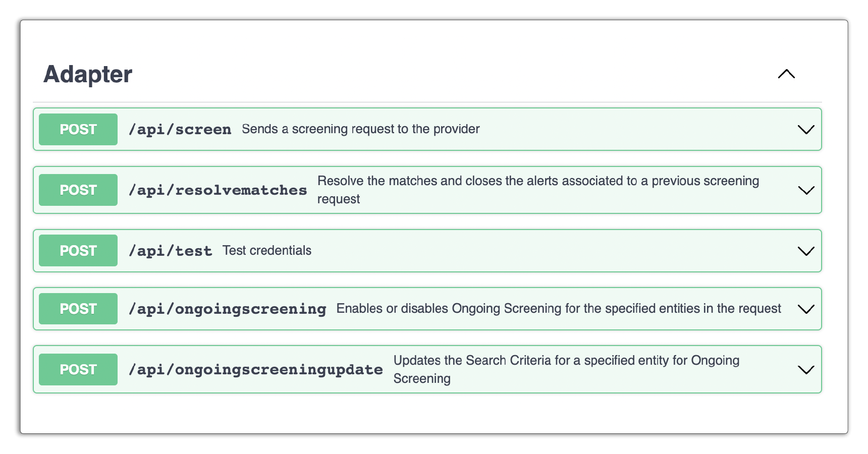Open the /api/test path link

tap(171, 251)
